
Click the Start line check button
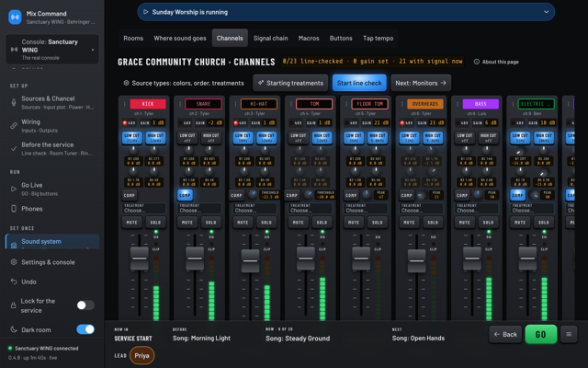[359, 83]
